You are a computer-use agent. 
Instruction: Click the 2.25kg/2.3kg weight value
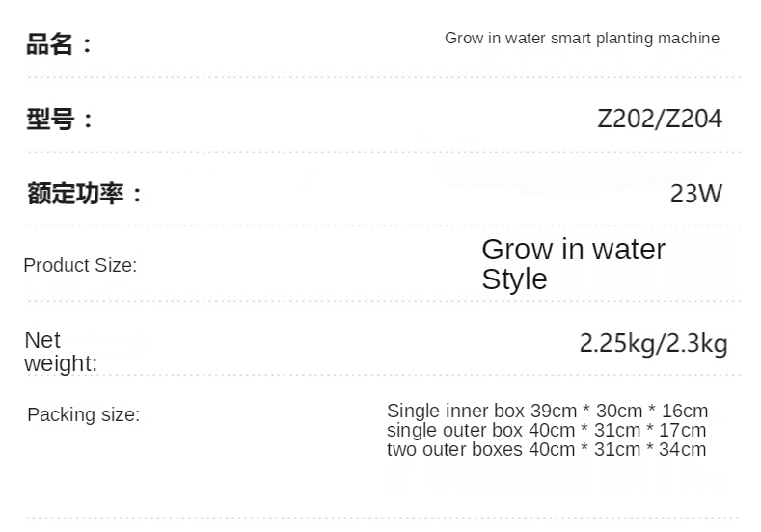653,343
